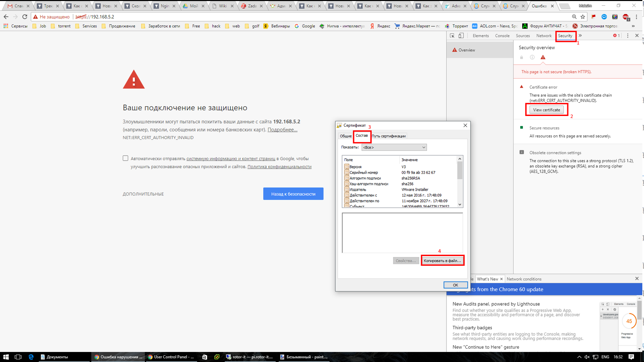Open the Google bookmark

[x=305, y=26]
